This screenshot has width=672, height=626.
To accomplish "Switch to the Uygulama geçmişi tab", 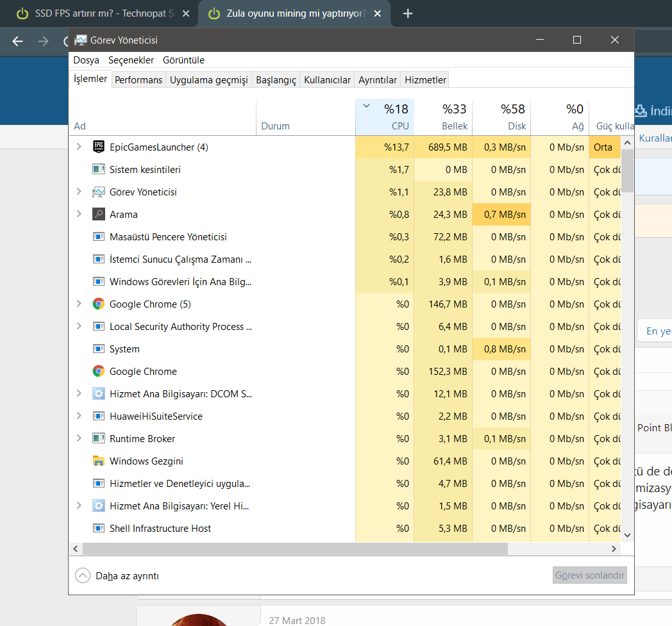I will (x=208, y=80).
